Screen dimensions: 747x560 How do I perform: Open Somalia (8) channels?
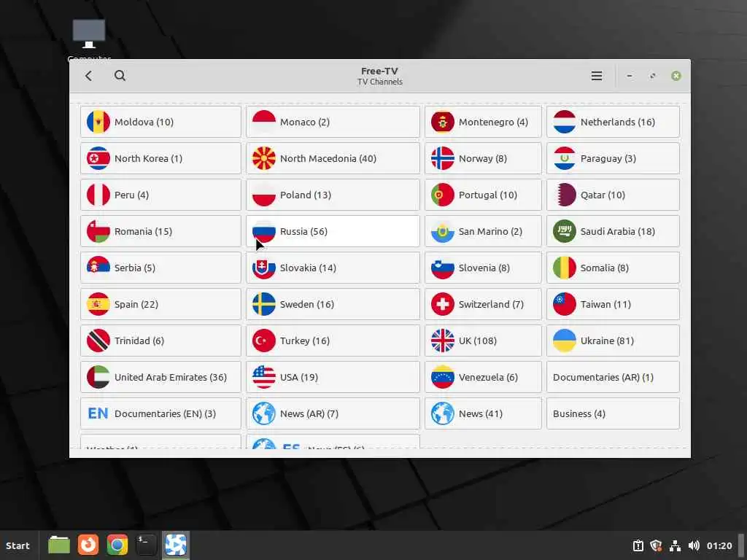pos(613,268)
